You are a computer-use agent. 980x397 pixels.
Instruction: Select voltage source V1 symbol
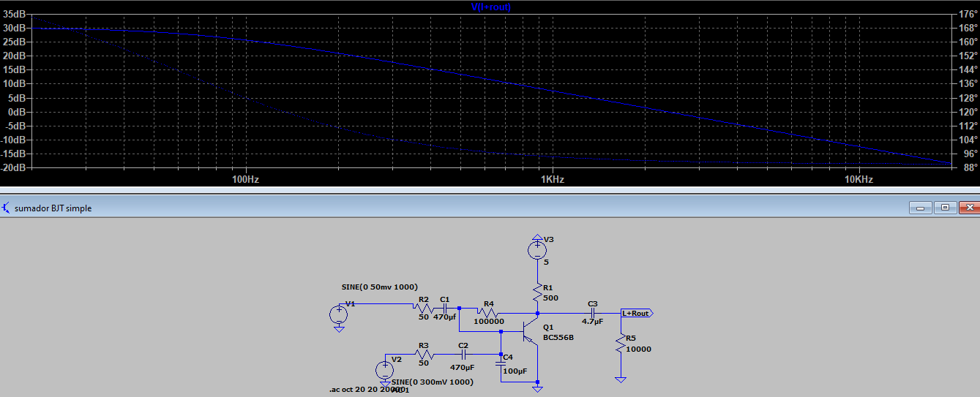pyautogui.click(x=338, y=315)
